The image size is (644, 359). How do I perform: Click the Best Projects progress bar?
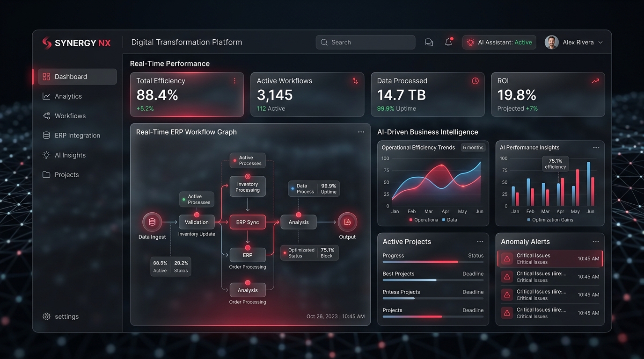[433, 280]
